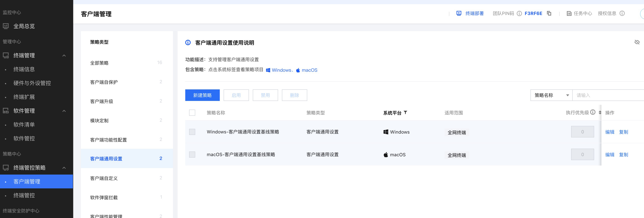
Task: Hide the usage instructions via the eye-slash icon
Action: click(x=637, y=42)
